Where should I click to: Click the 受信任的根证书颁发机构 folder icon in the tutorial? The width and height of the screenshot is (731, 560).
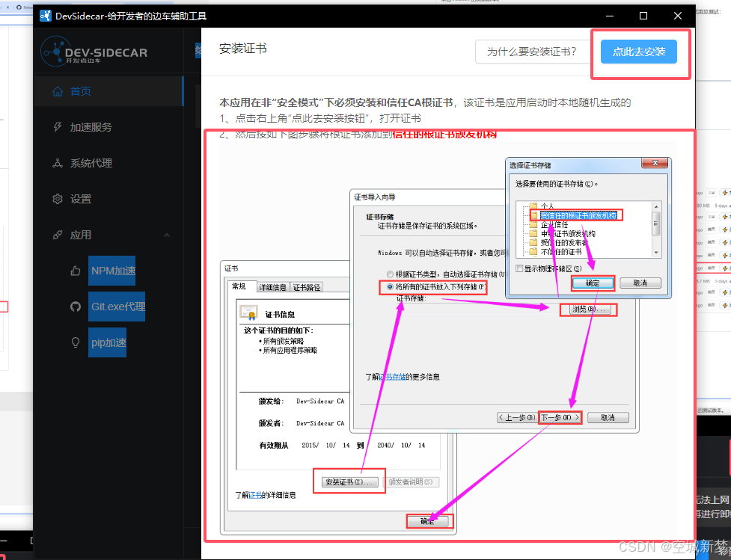[534, 215]
